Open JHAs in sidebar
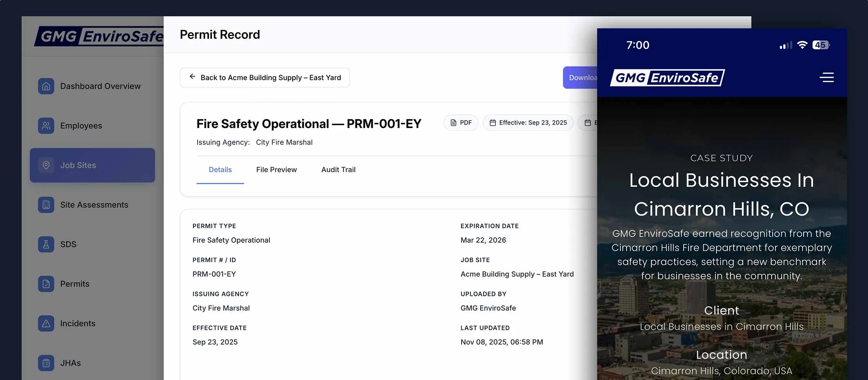 92,363
